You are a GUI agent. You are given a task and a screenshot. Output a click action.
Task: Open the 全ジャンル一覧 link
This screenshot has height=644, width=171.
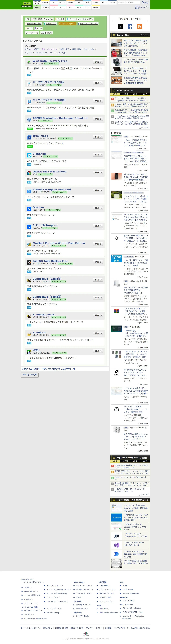point(32,33)
